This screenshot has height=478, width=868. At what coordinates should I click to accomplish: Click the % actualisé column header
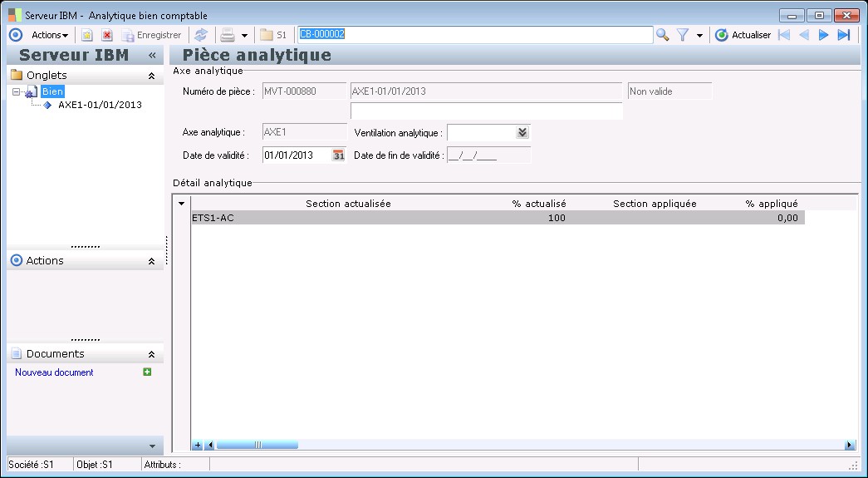point(539,204)
